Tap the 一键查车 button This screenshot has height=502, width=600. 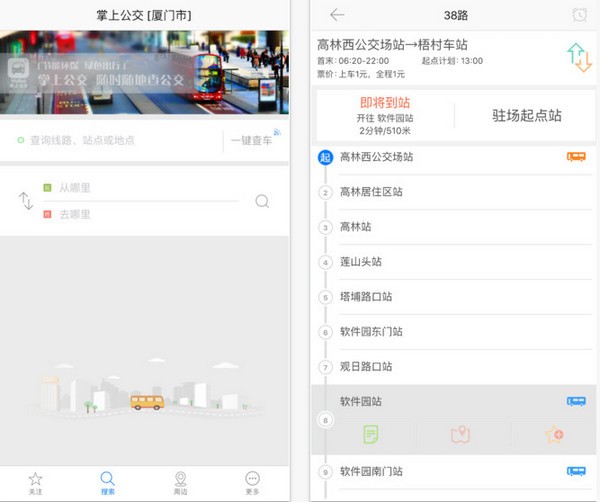251,140
